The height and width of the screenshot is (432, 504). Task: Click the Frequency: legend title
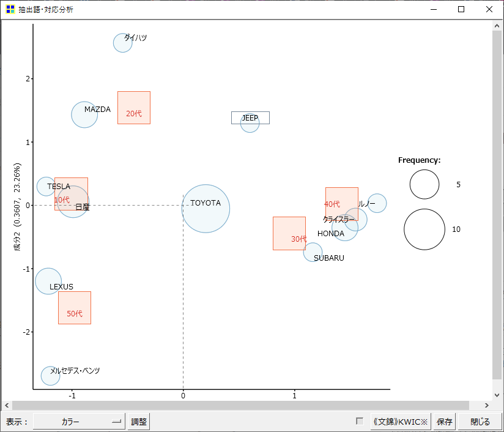point(420,160)
